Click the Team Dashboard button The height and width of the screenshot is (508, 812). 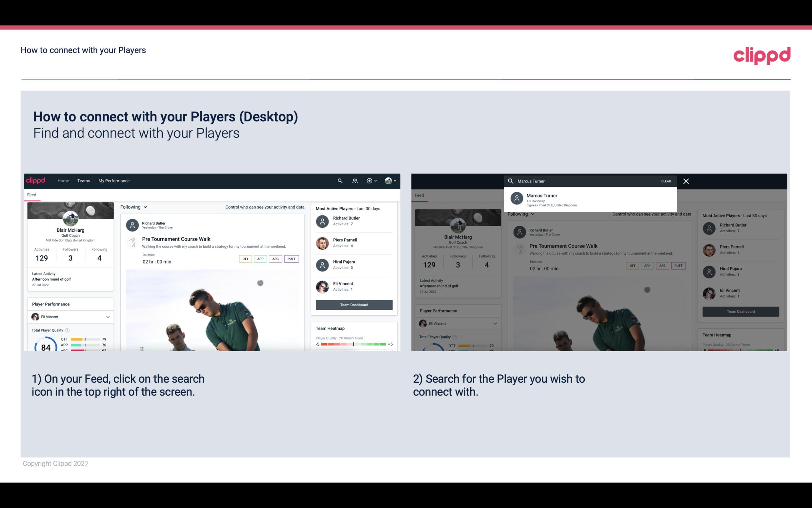[x=354, y=304]
